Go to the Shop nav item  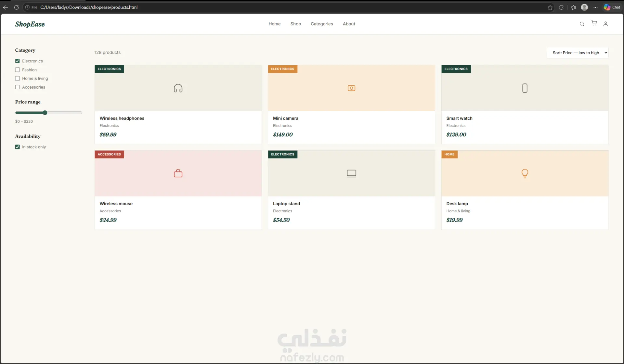(295, 24)
